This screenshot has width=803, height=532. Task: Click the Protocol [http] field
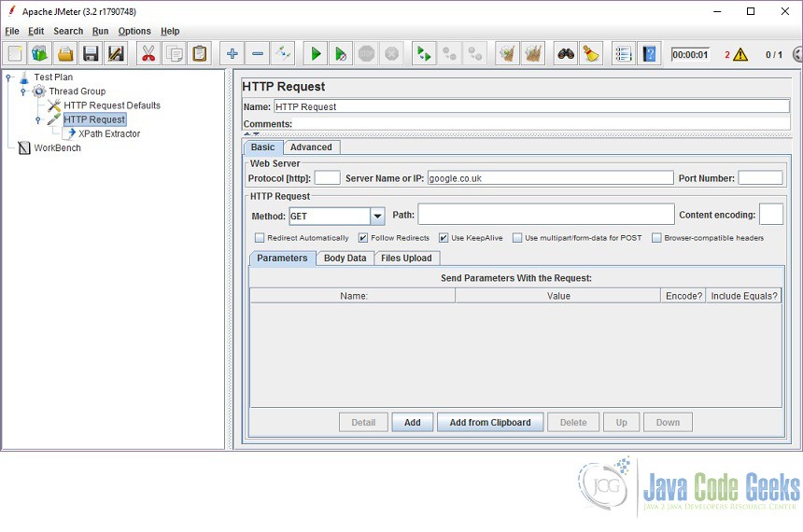coord(327,178)
